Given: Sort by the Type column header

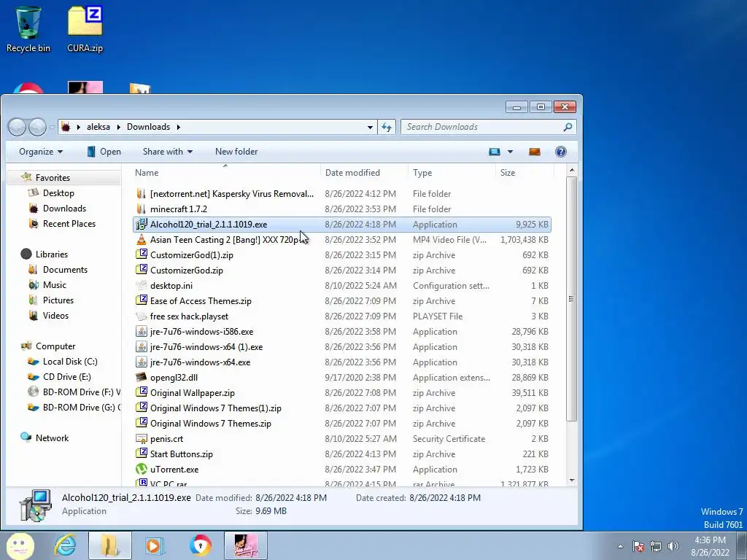Looking at the screenshot, I should click(x=452, y=172).
